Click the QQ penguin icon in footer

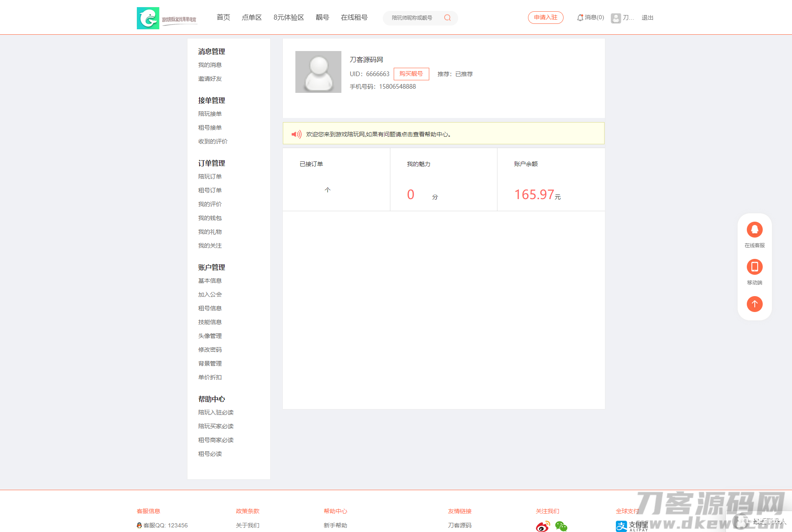[x=139, y=525]
